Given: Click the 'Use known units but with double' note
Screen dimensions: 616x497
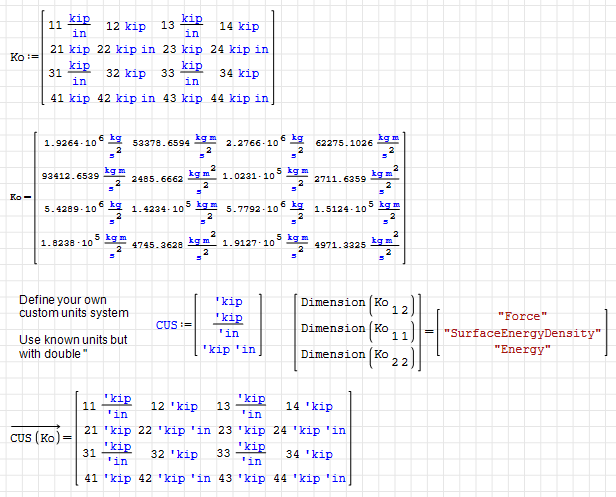Looking at the screenshot, I should [73, 346].
